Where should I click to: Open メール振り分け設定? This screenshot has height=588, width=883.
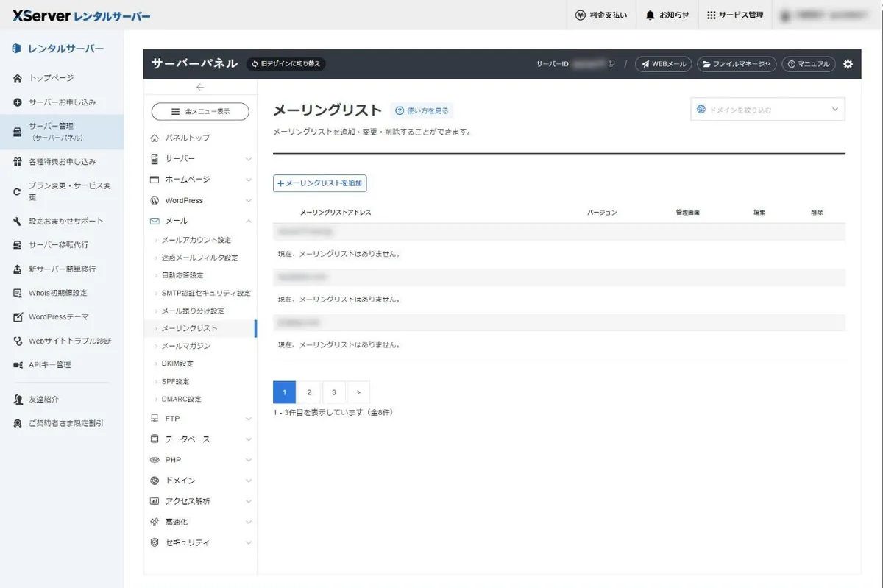(193, 311)
